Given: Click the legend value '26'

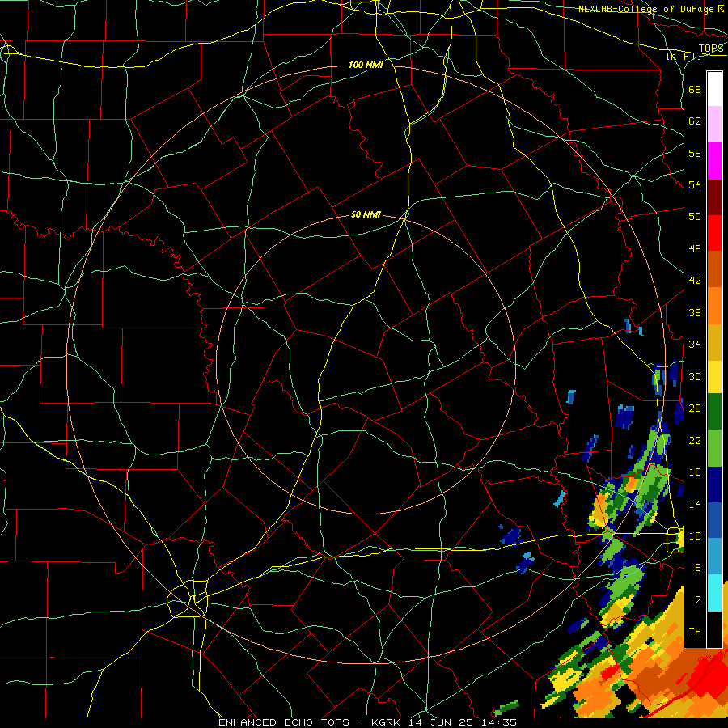Looking at the screenshot, I should coord(695,408).
